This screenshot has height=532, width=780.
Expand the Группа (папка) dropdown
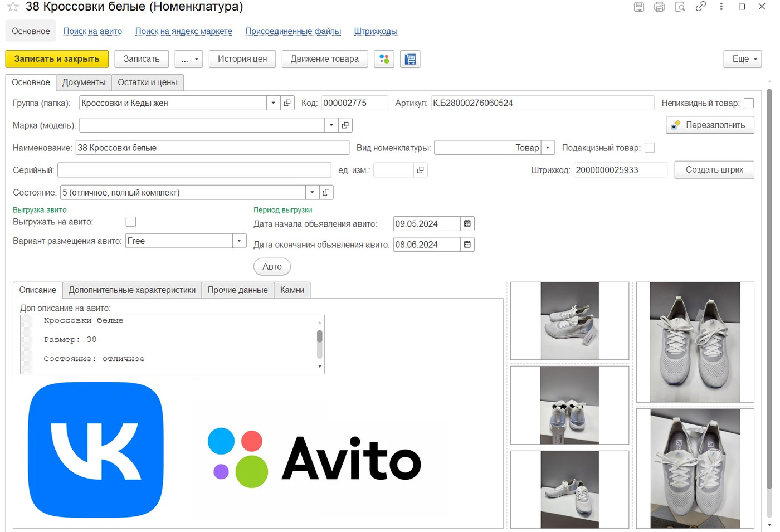tap(273, 103)
